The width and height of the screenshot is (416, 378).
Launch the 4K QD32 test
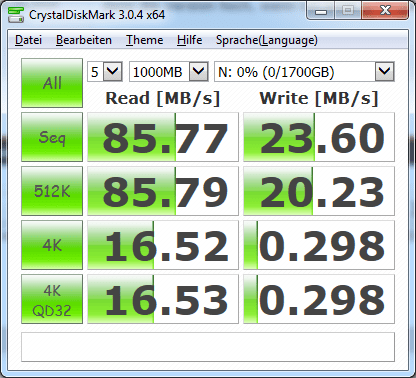(x=52, y=299)
